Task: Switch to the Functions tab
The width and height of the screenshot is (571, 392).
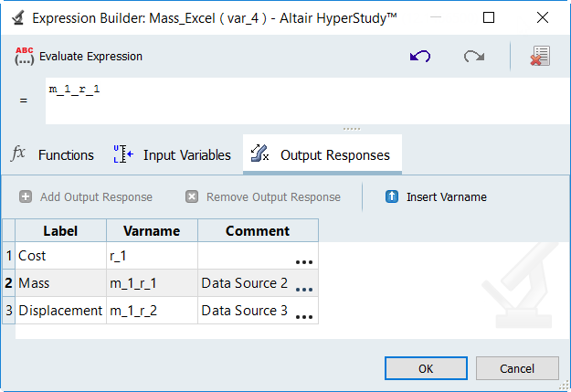Action: pyautogui.click(x=53, y=155)
